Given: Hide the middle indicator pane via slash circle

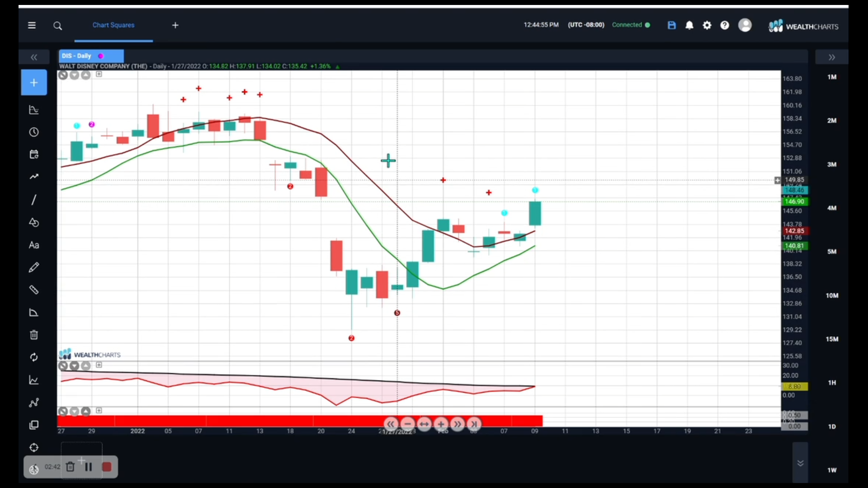Looking at the screenshot, I should [63, 366].
